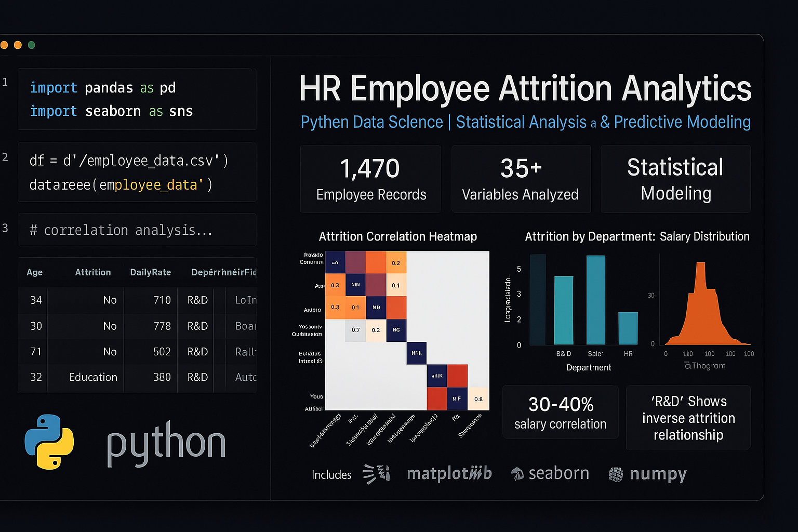Focus the correlation analysis comment cell
Image resolution: width=798 pixels, height=532 pixels.
point(137,230)
